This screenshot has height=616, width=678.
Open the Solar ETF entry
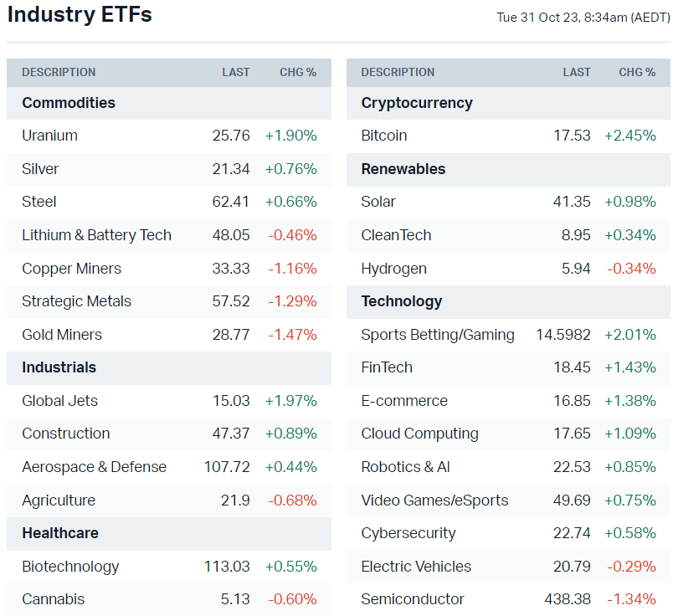coord(378,202)
